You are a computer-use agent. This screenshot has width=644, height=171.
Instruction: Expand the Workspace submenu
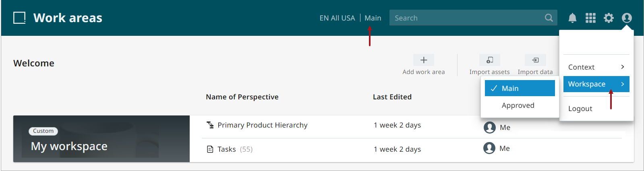[x=596, y=84]
